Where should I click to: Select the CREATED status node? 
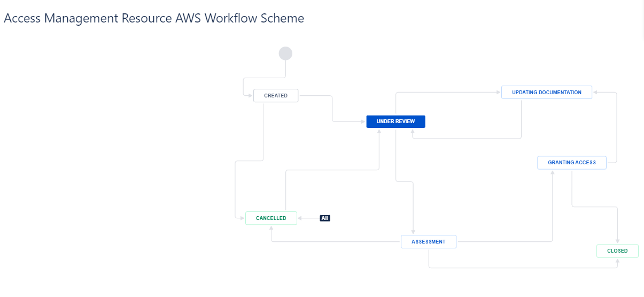click(x=276, y=96)
